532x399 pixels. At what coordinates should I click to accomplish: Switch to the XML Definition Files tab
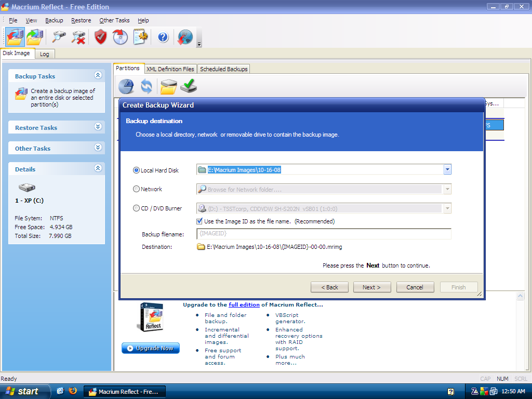point(170,69)
